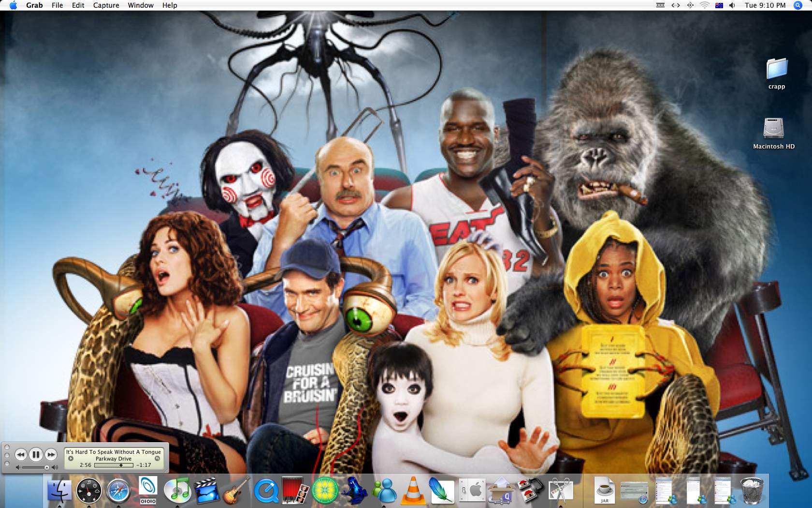Open the Apple menu
The width and height of the screenshot is (812, 508).
pos(13,5)
